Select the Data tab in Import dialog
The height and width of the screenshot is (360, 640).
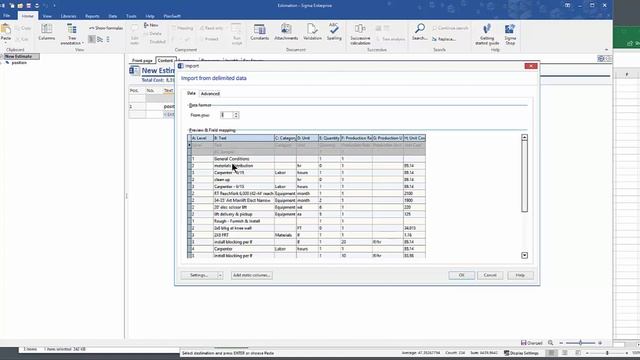pos(191,93)
